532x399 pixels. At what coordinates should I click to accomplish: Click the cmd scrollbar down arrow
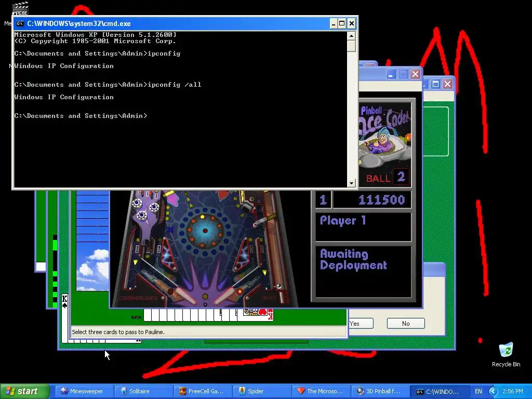click(352, 183)
